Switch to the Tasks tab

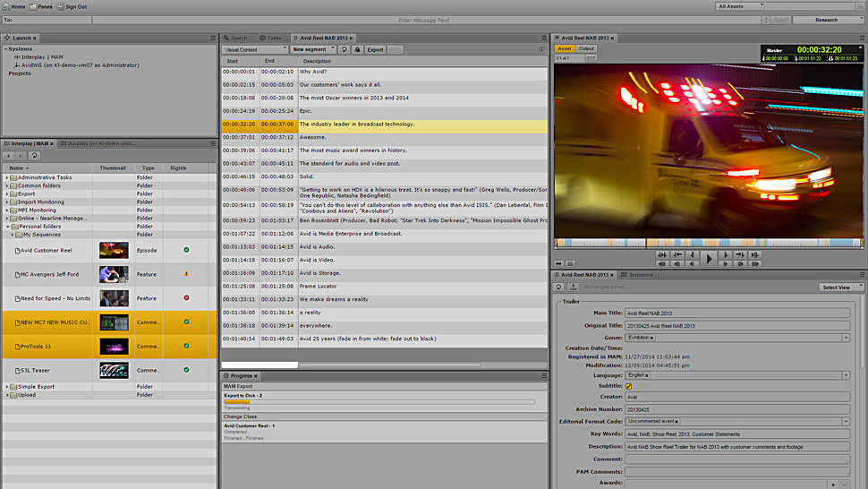pos(271,39)
